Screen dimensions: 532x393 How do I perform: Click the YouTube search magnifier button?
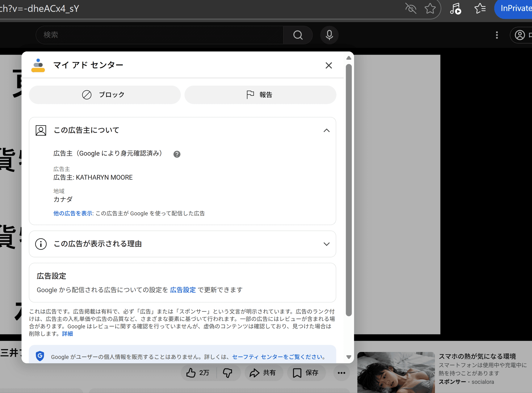point(298,35)
